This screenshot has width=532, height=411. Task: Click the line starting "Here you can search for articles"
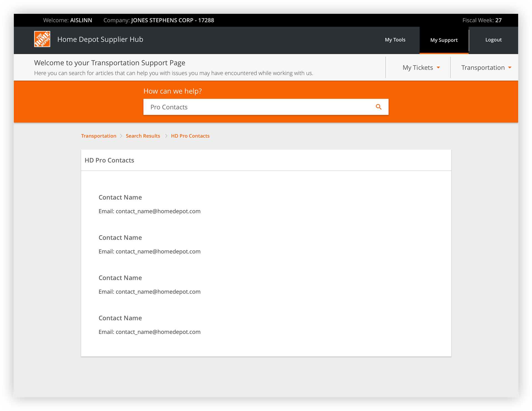[174, 73]
